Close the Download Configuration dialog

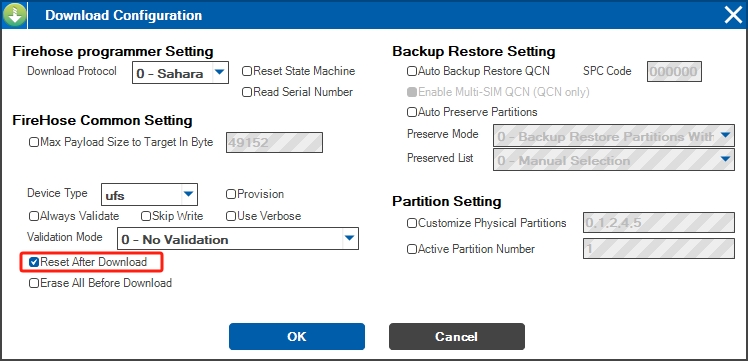tap(733, 15)
